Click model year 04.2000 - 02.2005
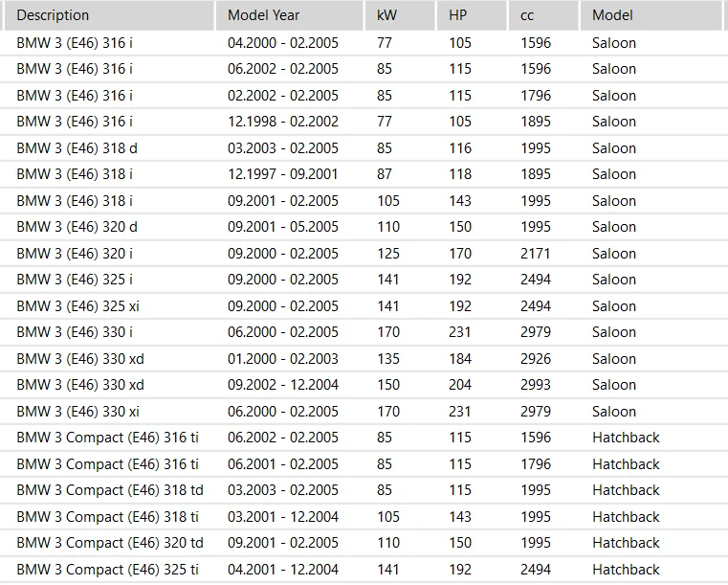Image resolution: width=728 pixels, height=585 pixels. click(283, 43)
